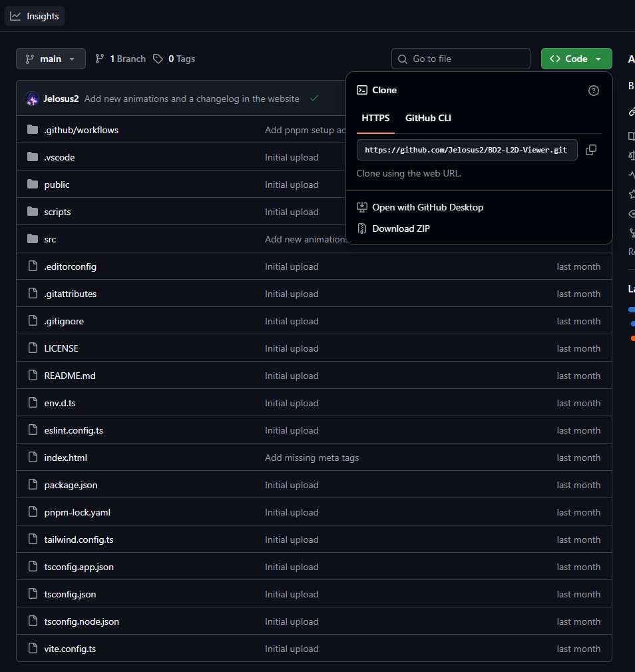
Task: Open the latest commit message link
Action: [192, 99]
